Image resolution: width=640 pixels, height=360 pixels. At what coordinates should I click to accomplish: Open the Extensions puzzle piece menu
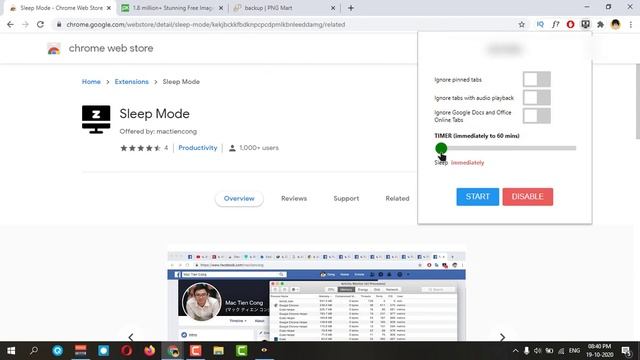click(600, 24)
